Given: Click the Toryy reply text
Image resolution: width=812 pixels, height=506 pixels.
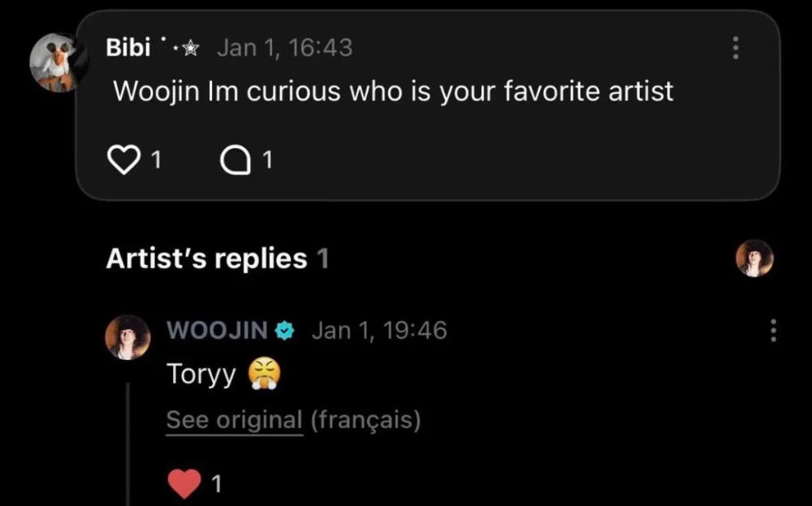Looking at the screenshot, I should click(201, 374).
